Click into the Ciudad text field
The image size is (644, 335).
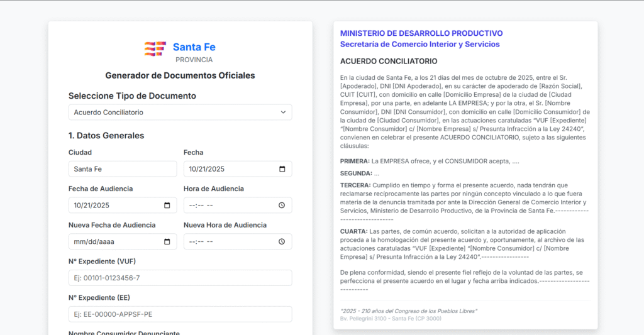[x=123, y=169]
